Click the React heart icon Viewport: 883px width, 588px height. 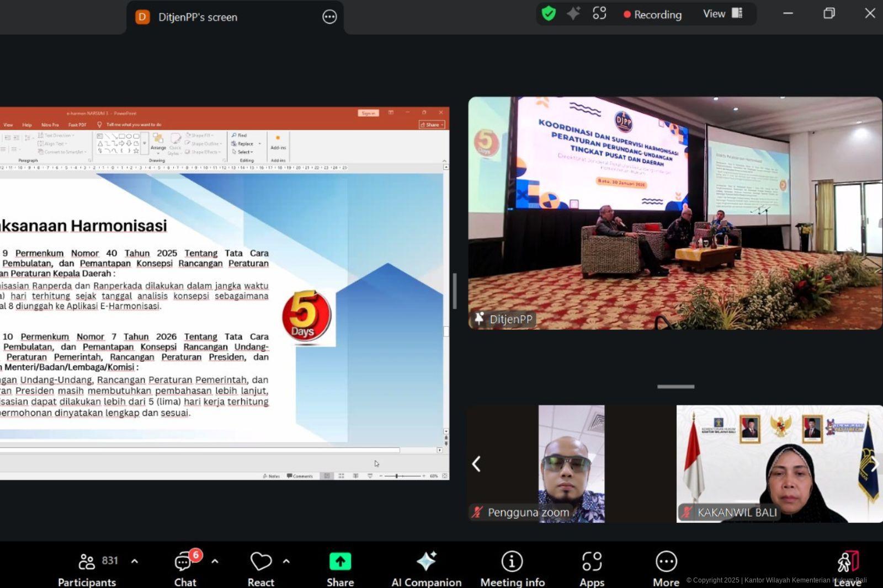pos(260,569)
